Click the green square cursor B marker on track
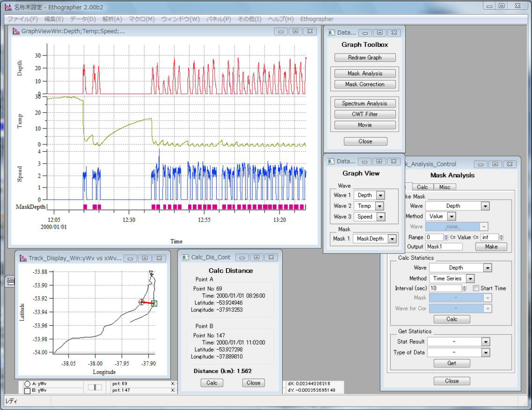 click(154, 303)
